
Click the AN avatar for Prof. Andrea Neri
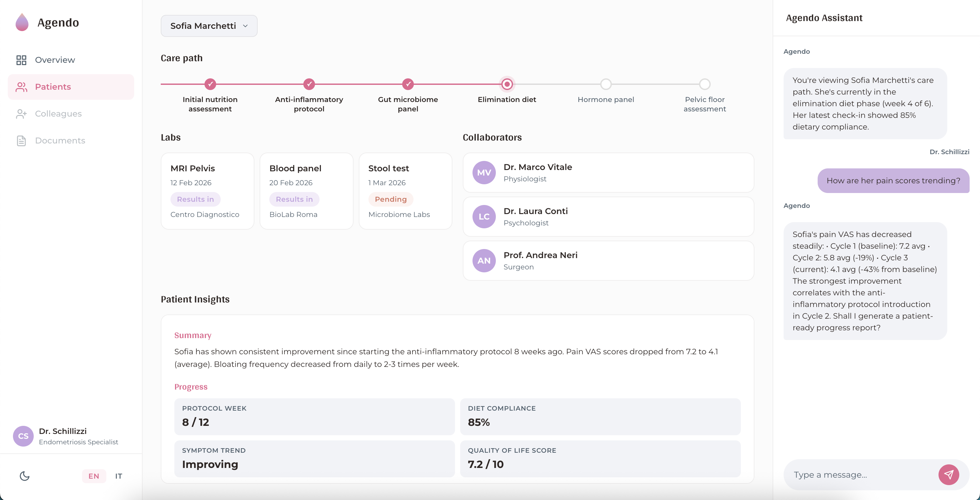[x=484, y=261]
